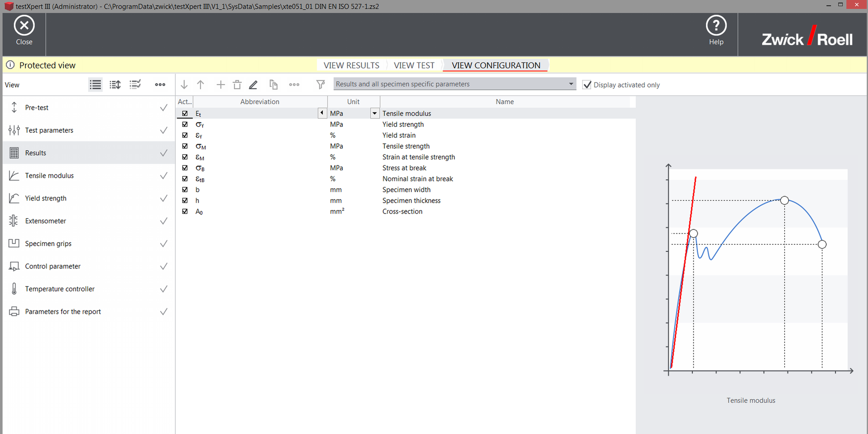Image resolution: width=868 pixels, height=434 pixels.
Task: Open the filter icon above the results table
Action: [320, 84]
